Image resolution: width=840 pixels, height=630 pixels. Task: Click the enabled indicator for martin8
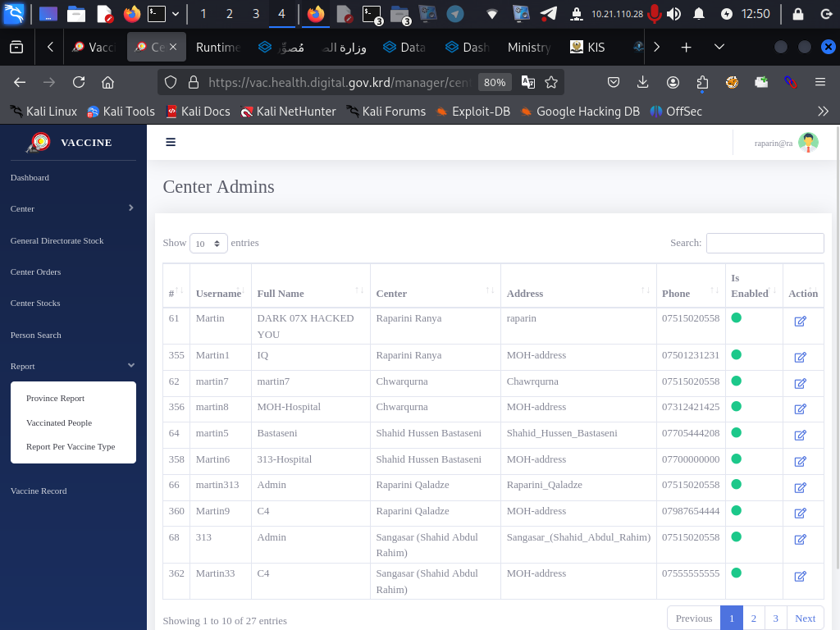(736, 407)
